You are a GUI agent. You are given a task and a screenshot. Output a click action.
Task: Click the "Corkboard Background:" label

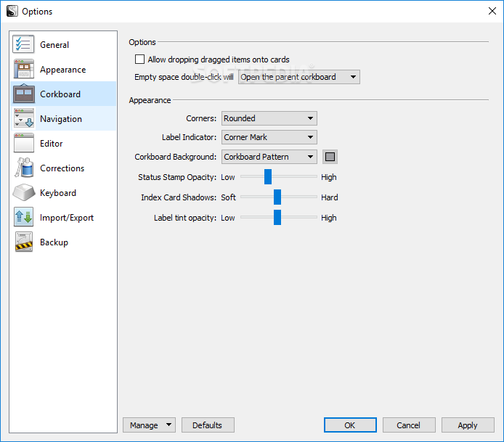coord(176,157)
